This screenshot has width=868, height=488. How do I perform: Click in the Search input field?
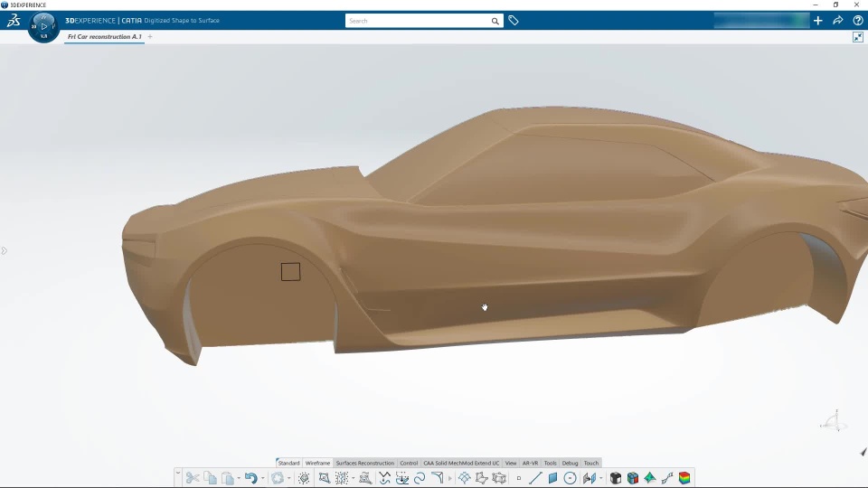[418, 21]
